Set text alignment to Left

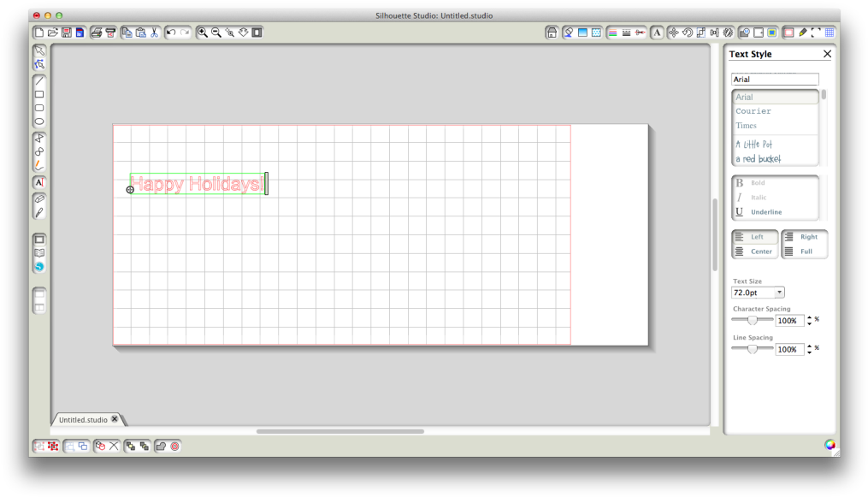click(x=755, y=237)
